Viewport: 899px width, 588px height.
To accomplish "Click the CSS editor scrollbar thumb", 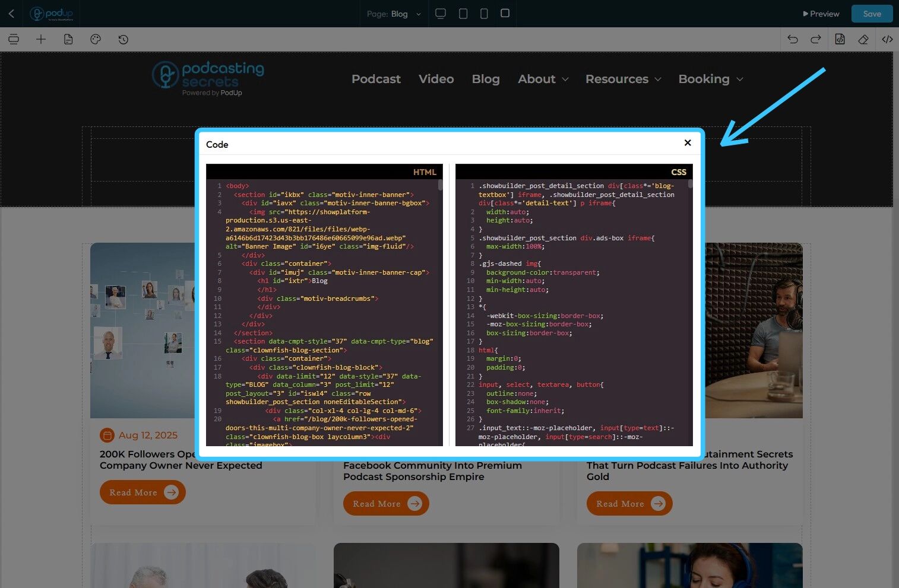I will click(x=690, y=184).
